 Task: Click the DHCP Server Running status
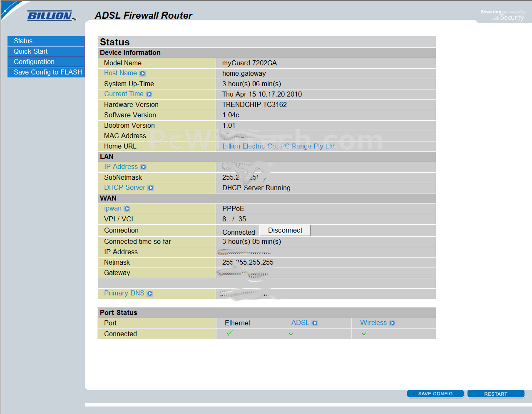[x=256, y=188]
